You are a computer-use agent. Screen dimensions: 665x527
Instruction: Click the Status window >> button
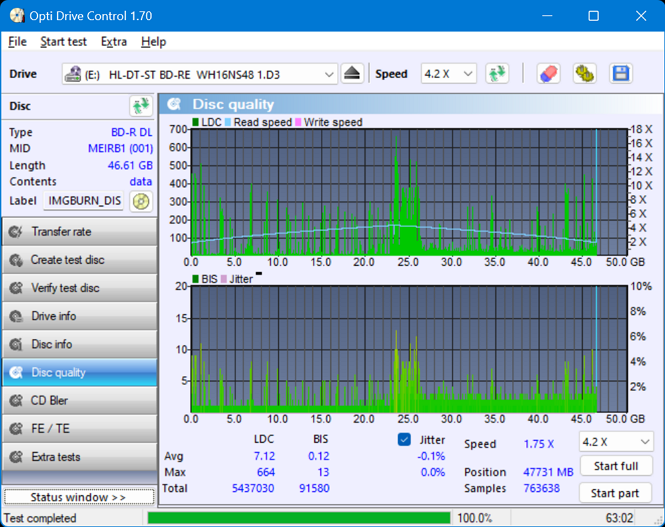tap(79, 497)
